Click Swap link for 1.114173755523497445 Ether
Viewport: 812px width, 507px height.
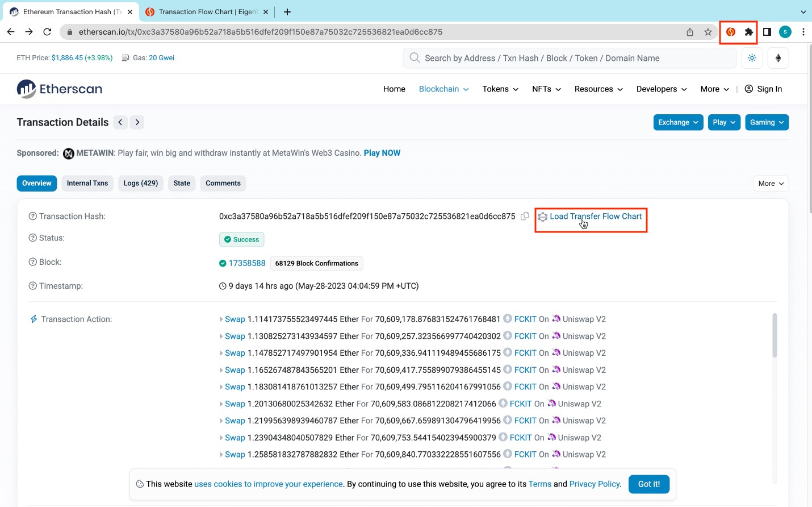click(235, 319)
